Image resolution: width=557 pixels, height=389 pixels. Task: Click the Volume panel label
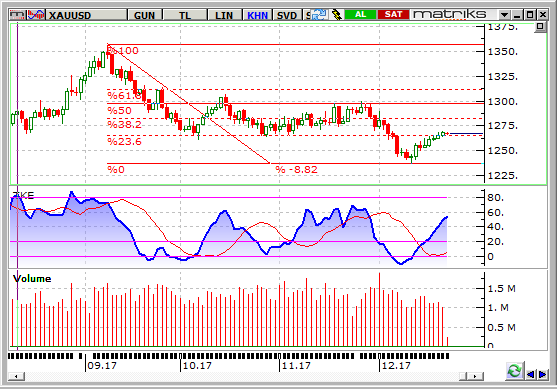(x=32, y=279)
